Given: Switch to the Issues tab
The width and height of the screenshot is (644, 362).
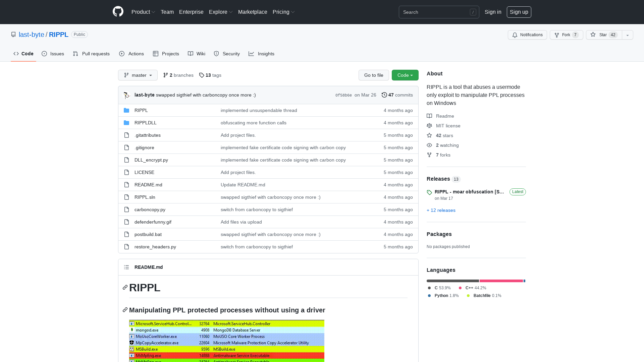Looking at the screenshot, I should [x=53, y=54].
